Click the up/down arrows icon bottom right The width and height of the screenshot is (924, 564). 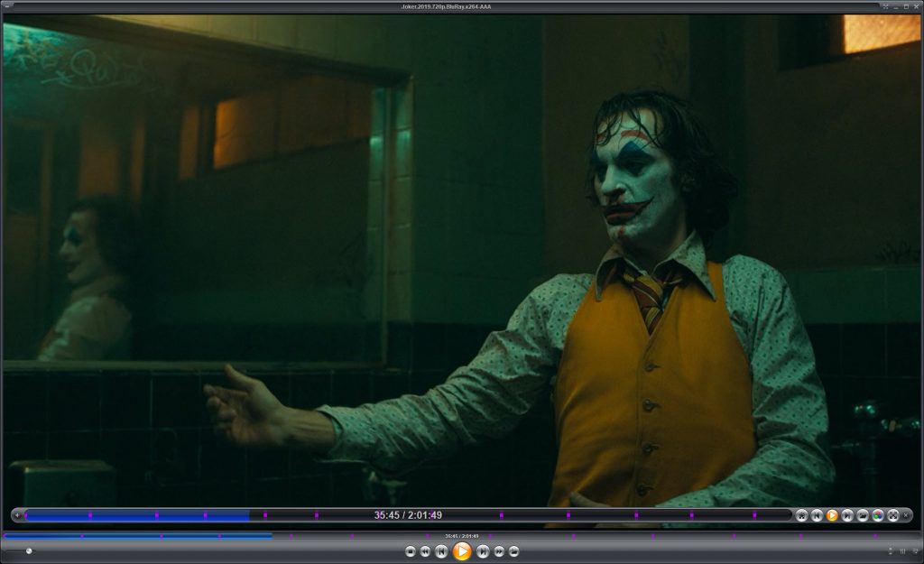(x=890, y=551)
